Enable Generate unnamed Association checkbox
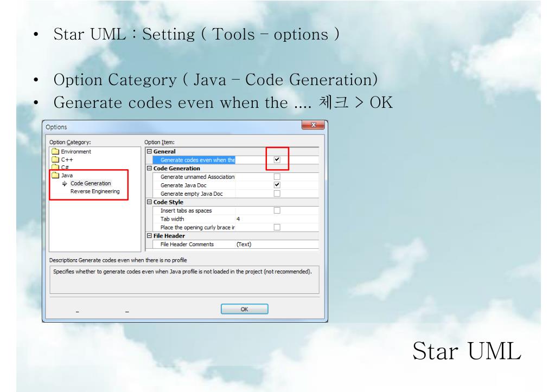This screenshot has height=392, width=555. click(277, 177)
